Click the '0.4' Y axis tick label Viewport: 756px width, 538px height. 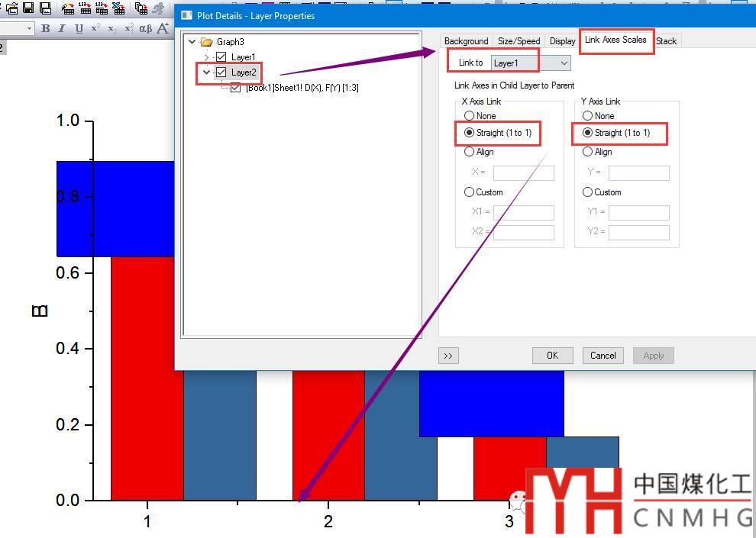[68, 348]
